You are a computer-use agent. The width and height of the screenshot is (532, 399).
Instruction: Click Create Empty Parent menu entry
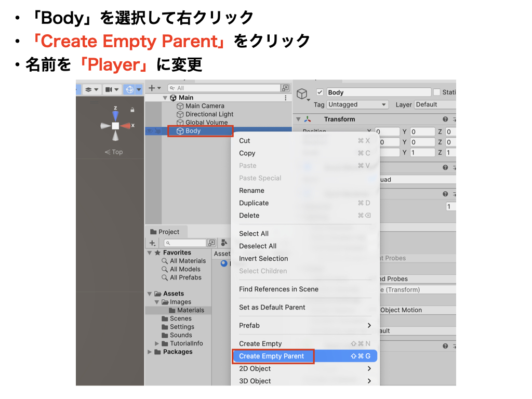304,356
